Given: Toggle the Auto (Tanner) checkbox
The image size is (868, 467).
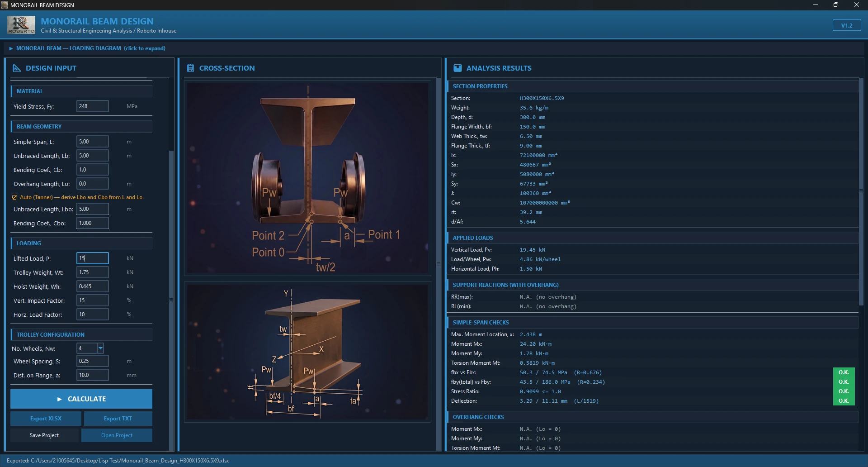Looking at the screenshot, I should tap(14, 197).
